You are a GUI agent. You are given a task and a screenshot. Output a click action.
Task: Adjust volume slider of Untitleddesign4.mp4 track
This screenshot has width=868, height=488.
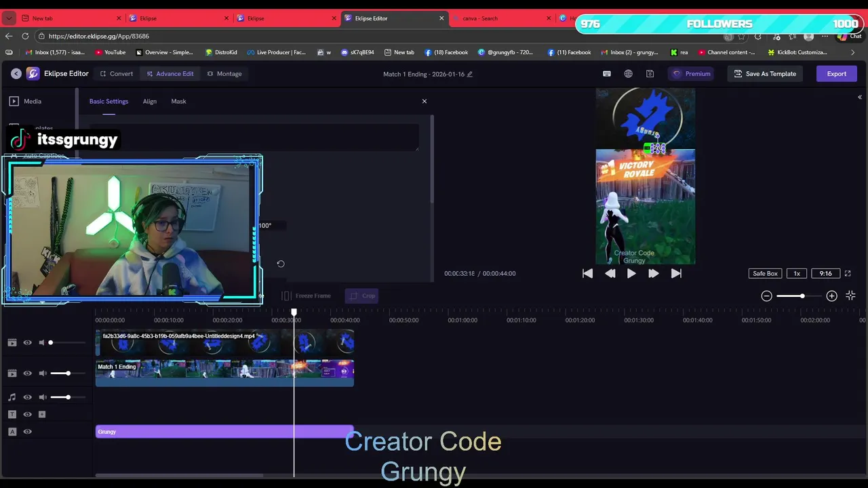tap(67, 342)
